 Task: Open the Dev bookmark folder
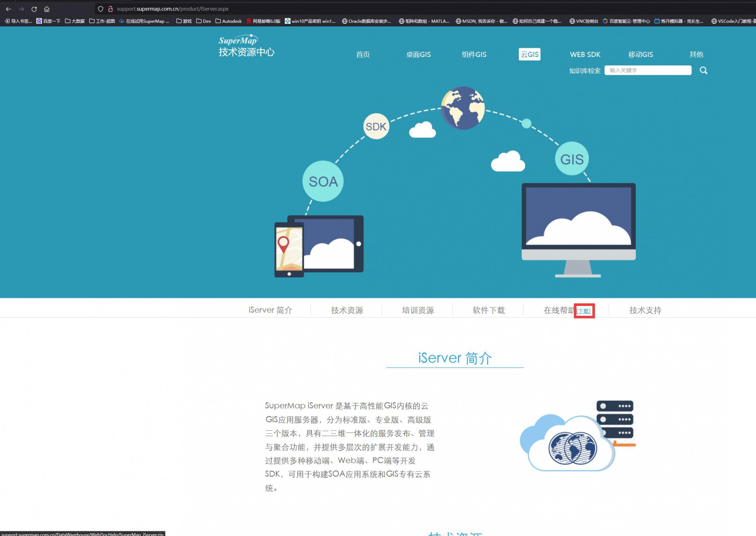204,21
